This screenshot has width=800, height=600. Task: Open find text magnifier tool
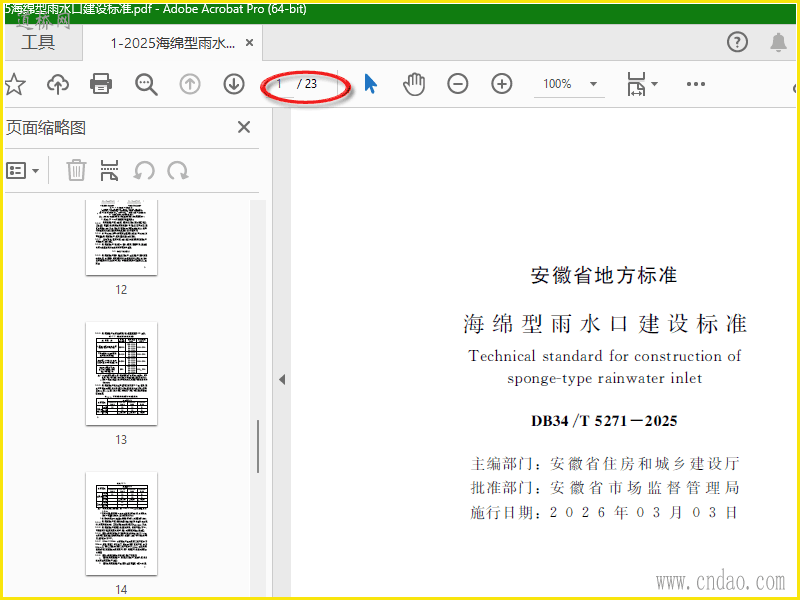[x=146, y=84]
